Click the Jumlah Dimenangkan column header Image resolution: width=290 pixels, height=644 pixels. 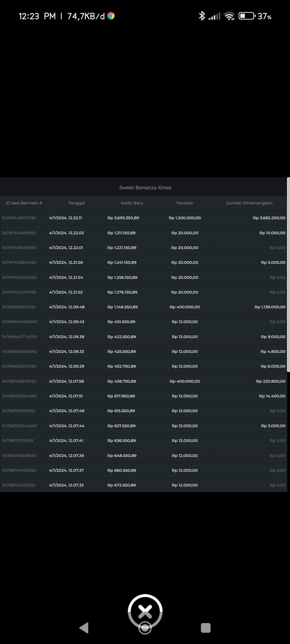pos(249,203)
